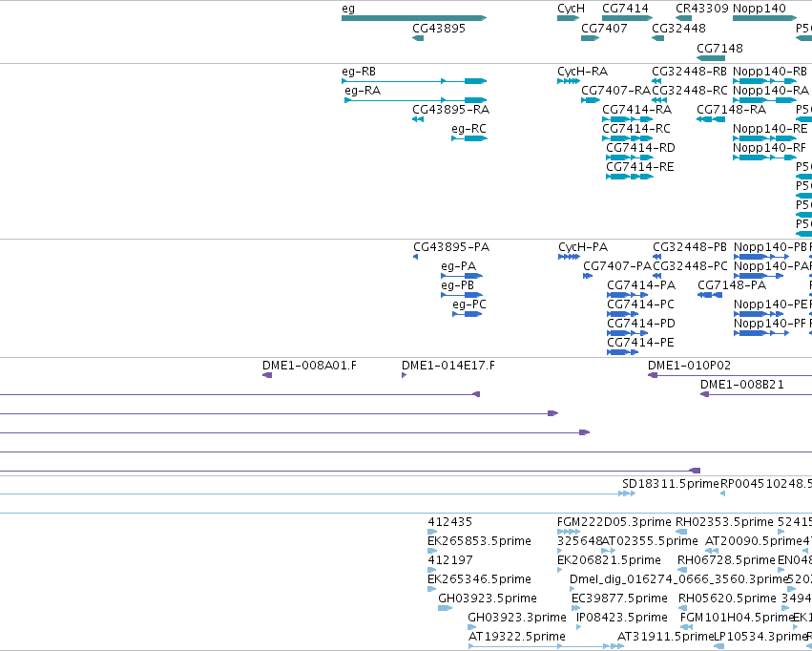Screen dimensions: 812x651
Task: Select the CG7407-PA protein label
Action: [617, 266]
